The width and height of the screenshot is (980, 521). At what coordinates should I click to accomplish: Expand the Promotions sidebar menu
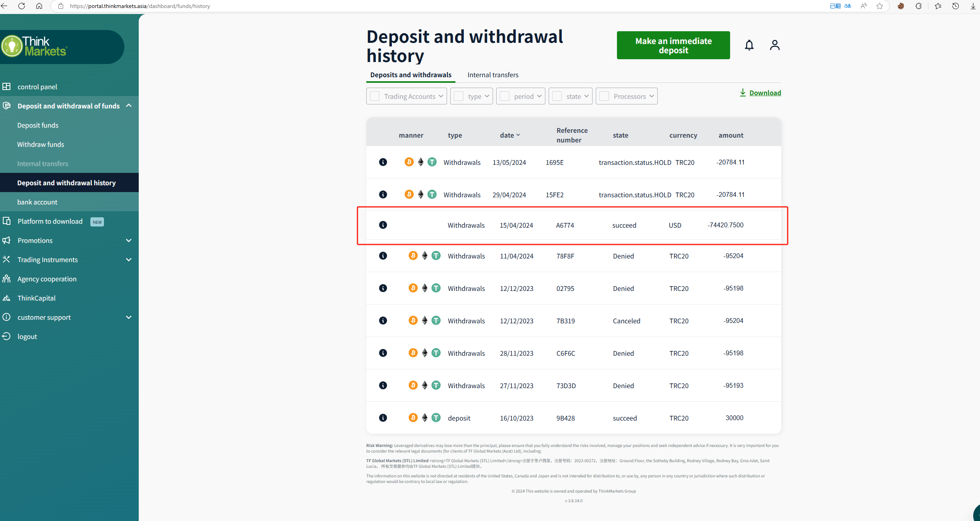tap(129, 240)
